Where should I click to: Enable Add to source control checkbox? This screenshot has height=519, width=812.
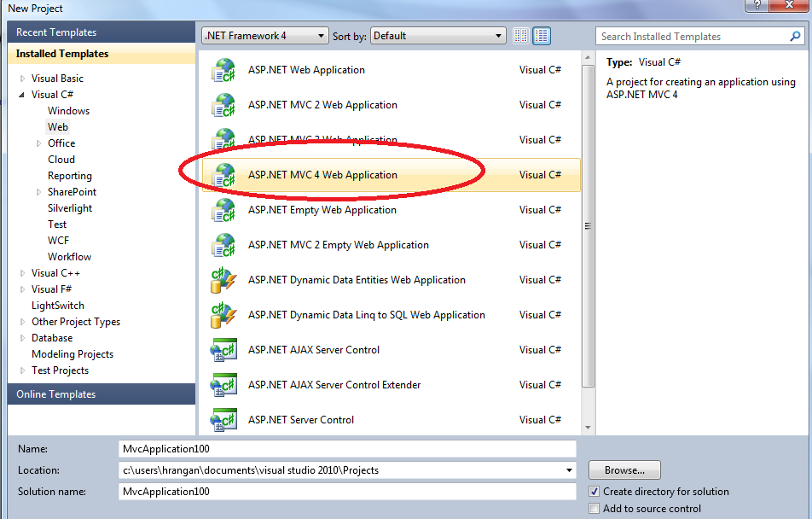click(594, 509)
